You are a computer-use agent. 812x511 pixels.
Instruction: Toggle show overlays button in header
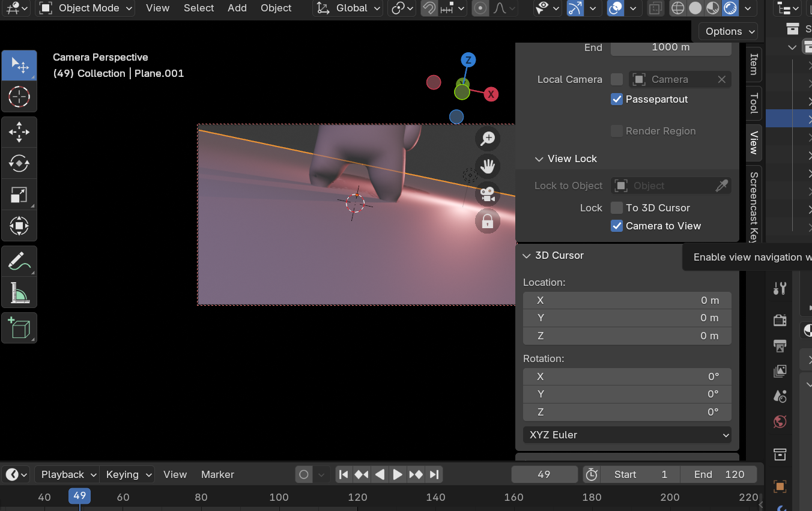pos(616,8)
